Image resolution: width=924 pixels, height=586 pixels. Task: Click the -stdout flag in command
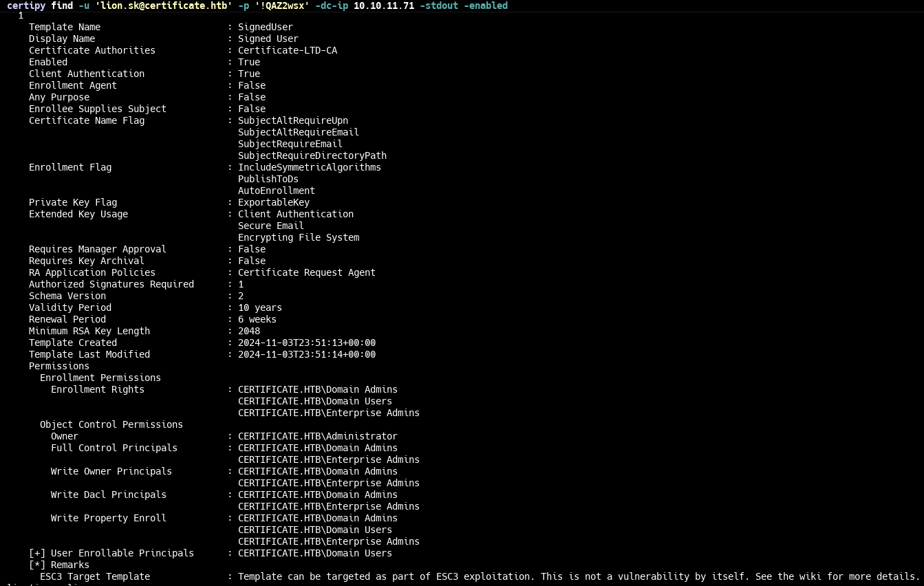coord(438,6)
